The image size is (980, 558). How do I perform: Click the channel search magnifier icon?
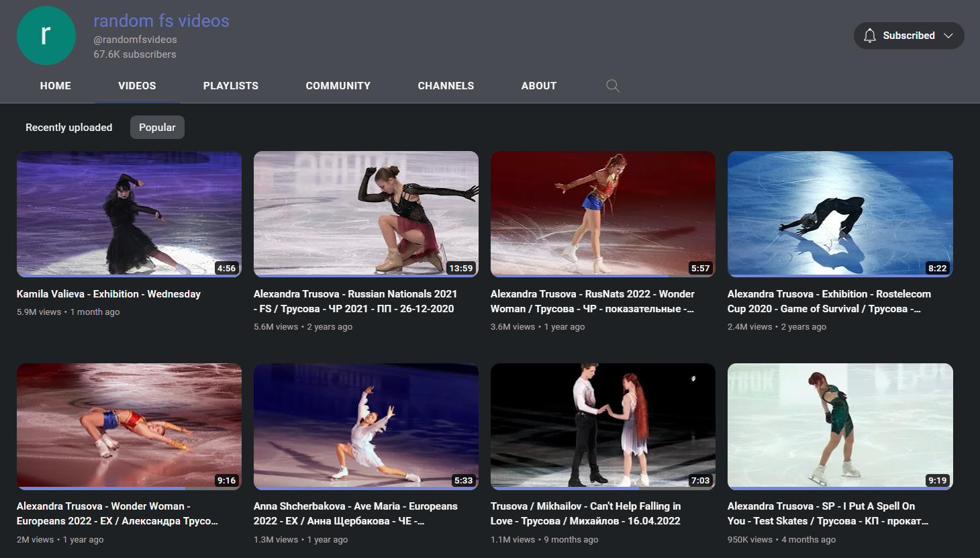(612, 86)
